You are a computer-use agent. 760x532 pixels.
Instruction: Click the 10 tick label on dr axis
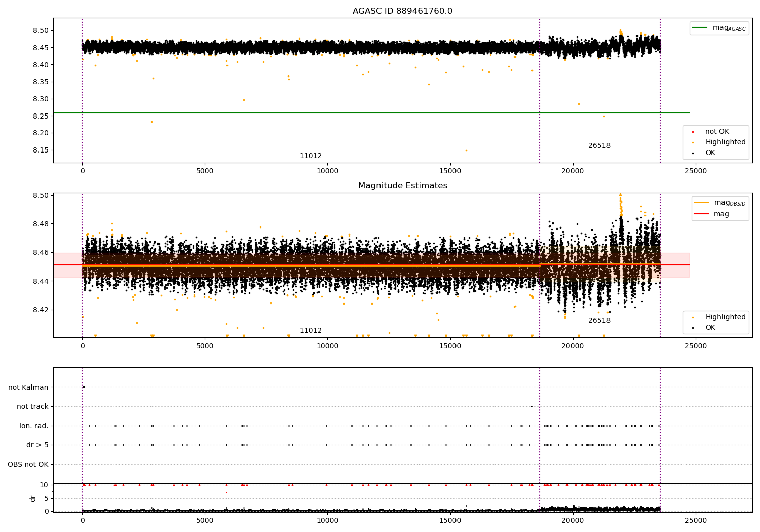(44, 485)
